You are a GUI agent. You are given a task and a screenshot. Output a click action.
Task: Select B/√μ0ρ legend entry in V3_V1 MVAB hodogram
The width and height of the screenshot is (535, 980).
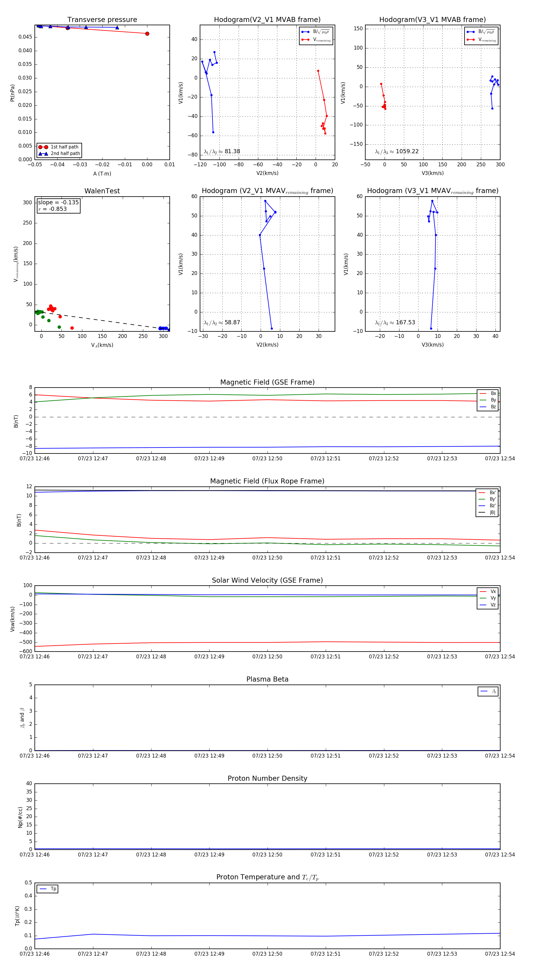(481, 32)
